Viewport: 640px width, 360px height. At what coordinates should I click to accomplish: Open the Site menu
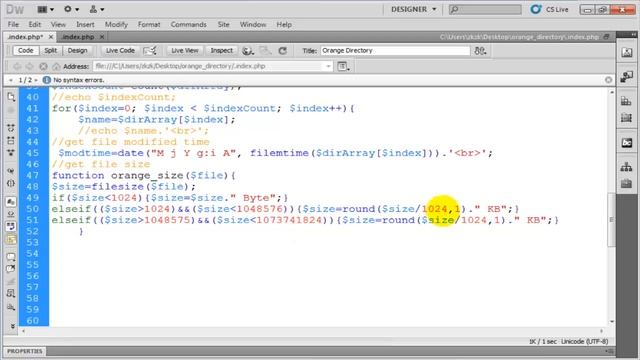tap(223, 24)
